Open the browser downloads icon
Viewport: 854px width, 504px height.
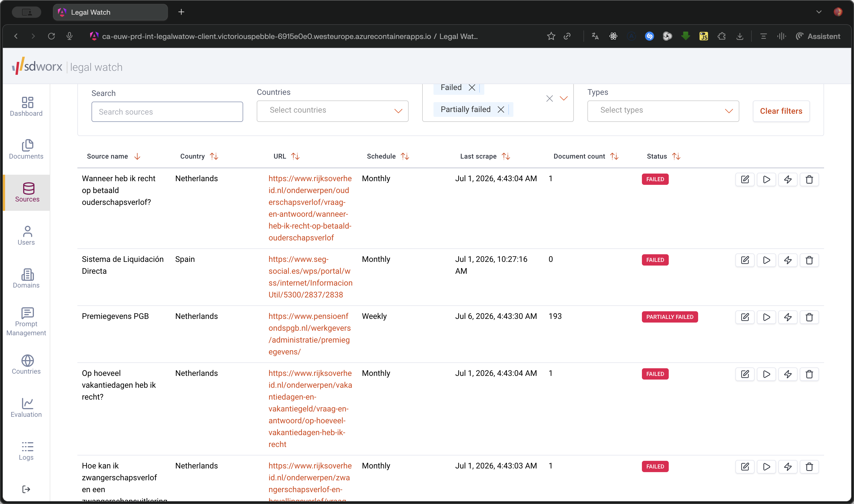pos(739,36)
